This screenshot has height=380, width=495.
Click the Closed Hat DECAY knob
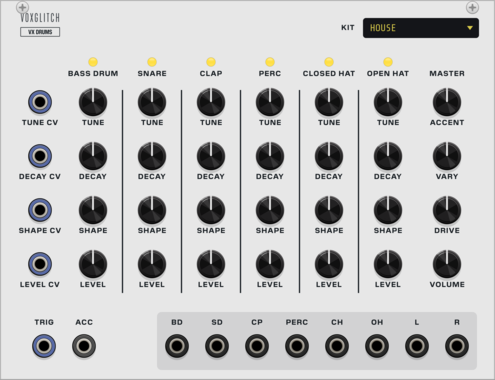(329, 156)
